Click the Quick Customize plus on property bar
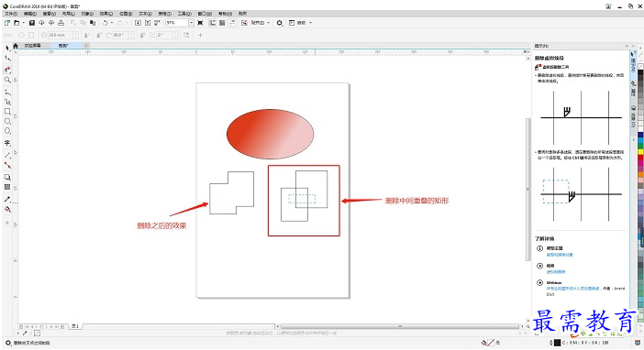Screen dimensions: 644x350 tap(200, 36)
